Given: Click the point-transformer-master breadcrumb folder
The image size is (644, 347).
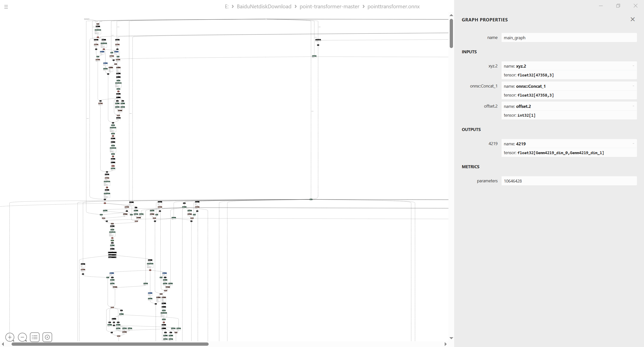Looking at the screenshot, I should (329, 7).
